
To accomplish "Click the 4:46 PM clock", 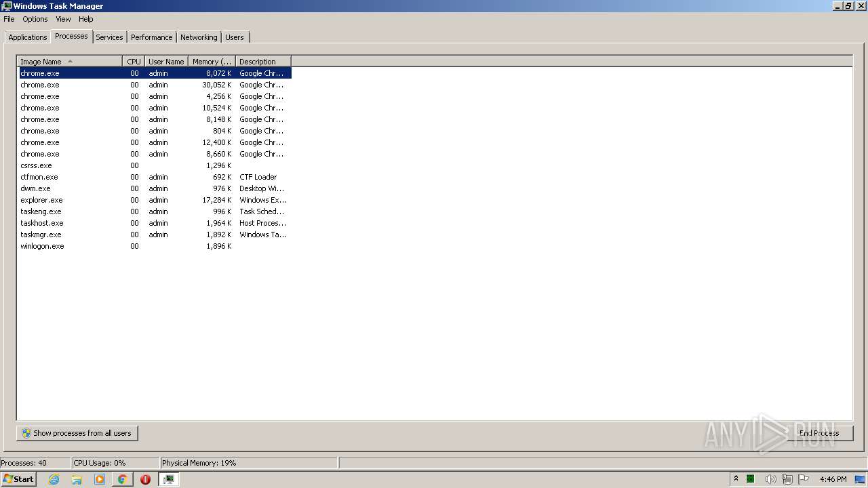I will click(x=833, y=479).
